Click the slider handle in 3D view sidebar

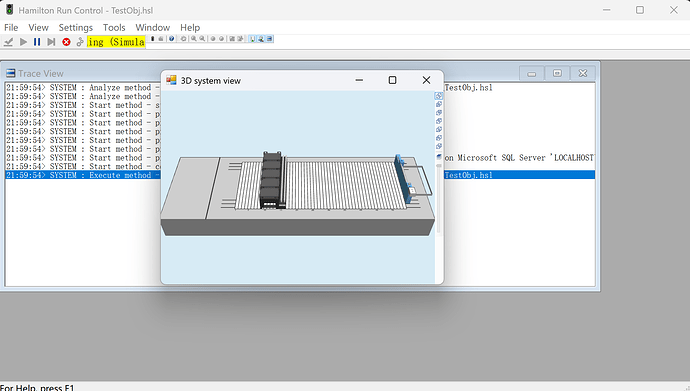point(439,166)
